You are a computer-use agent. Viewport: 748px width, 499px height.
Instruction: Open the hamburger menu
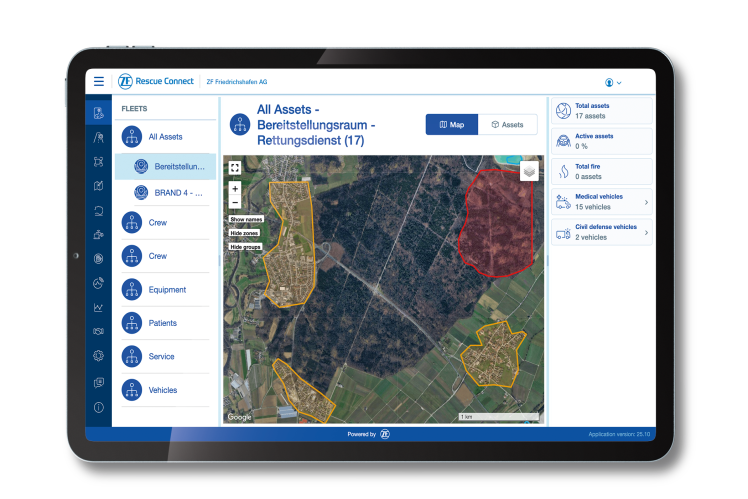[x=98, y=82]
